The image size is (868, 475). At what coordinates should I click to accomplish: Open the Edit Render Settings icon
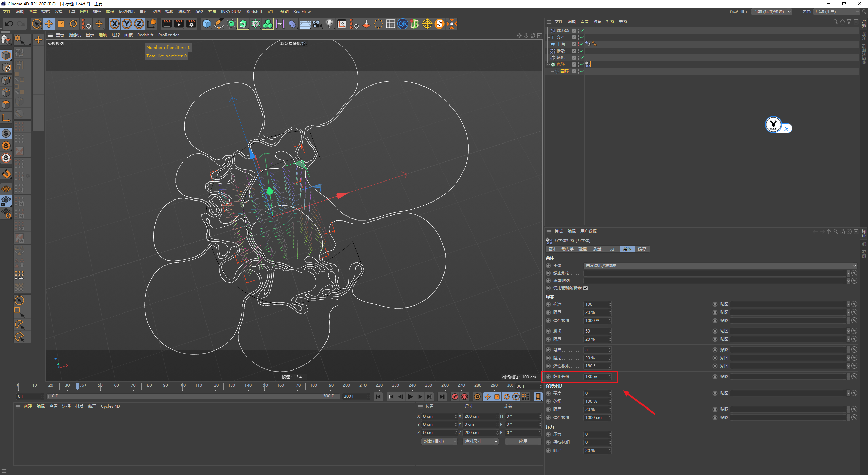pos(191,24)
